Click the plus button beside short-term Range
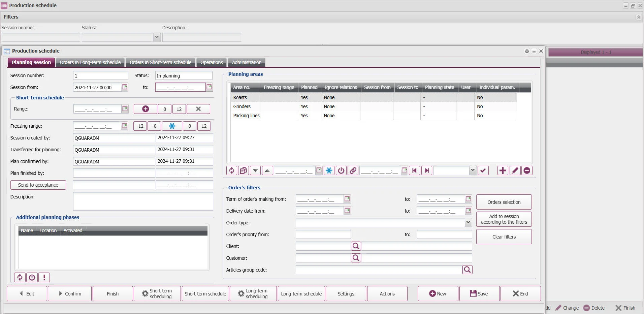This screenshot has width=644, height=314. pos(146,109)
